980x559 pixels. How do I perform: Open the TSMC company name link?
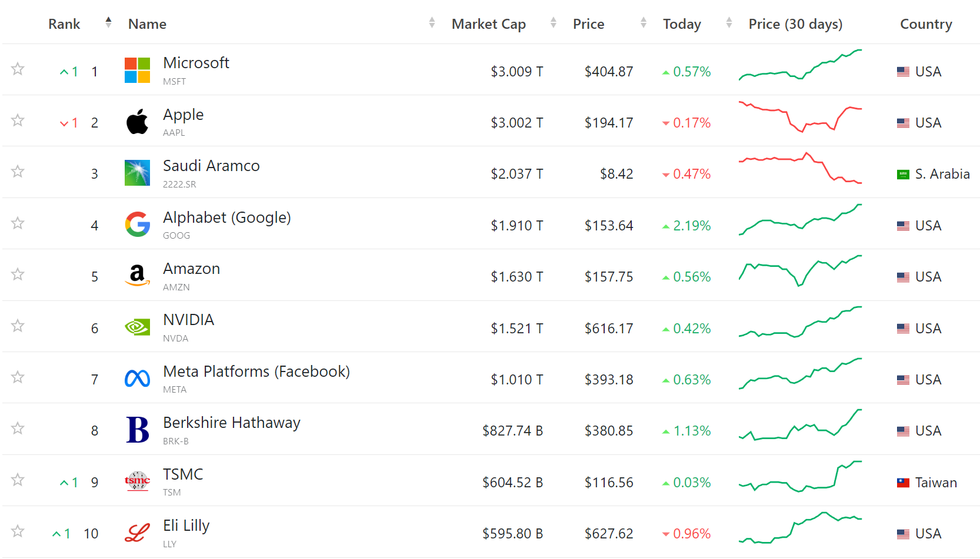183,474
